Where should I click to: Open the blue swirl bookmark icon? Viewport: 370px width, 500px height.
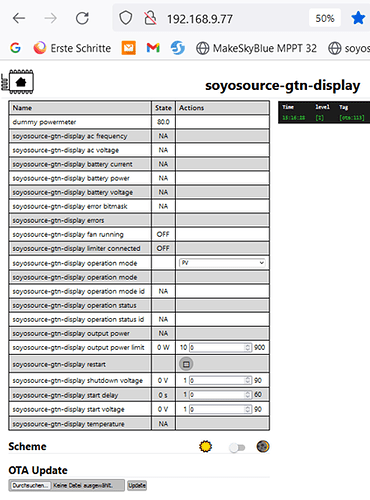[x=178, y=48]
